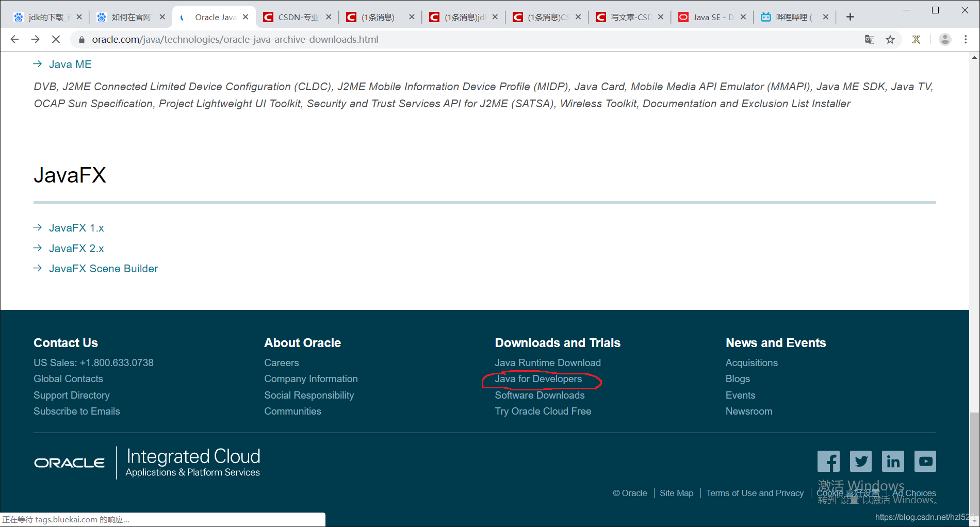Go back to the previous page

coord(14,39)
